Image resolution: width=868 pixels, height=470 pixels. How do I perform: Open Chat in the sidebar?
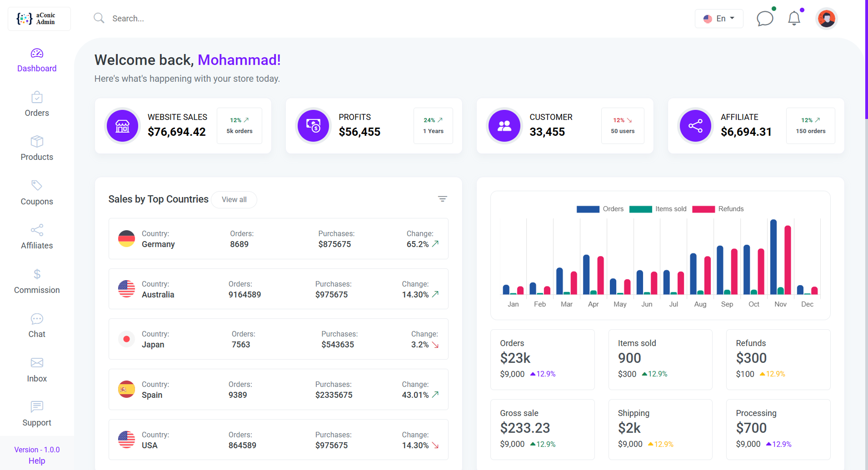point(37,326)
